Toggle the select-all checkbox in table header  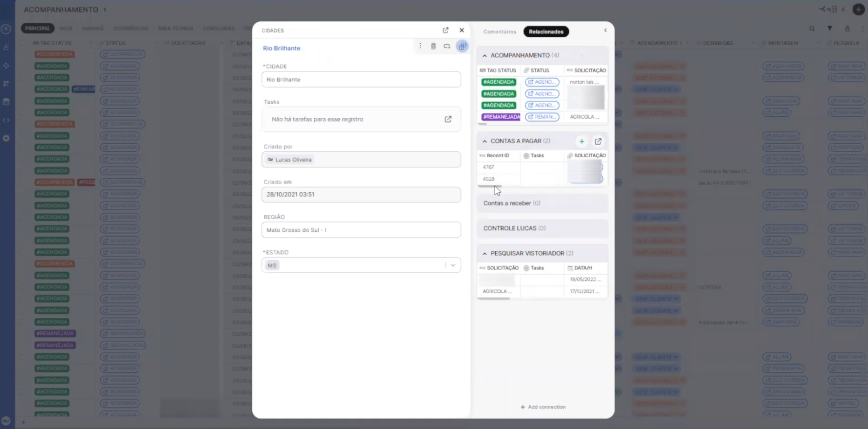[22, 43]
